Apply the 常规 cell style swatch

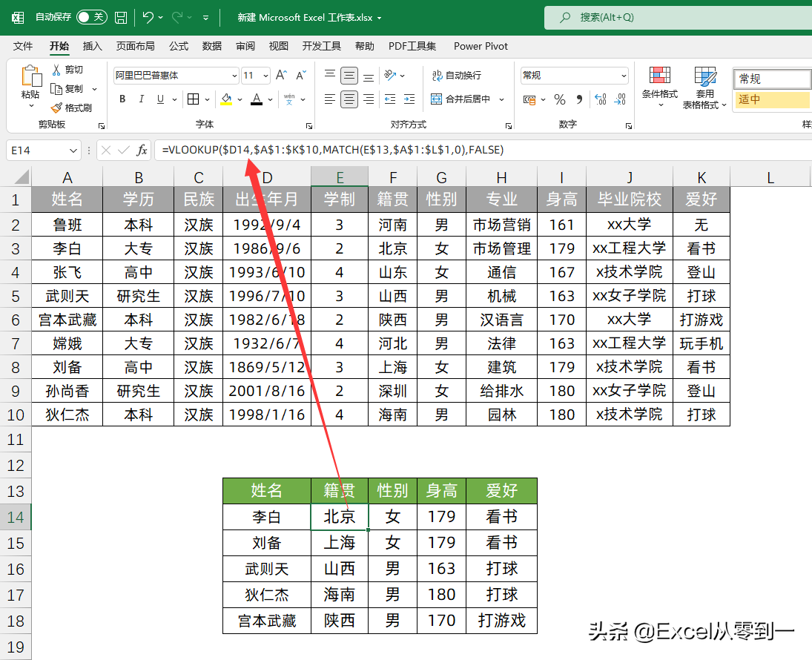coord(772,79)
